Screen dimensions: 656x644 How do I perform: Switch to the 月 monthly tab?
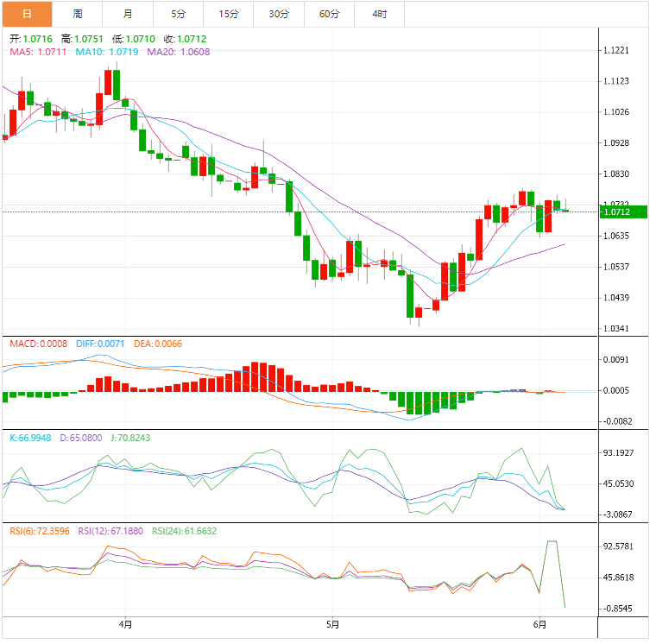coord(128,14)
